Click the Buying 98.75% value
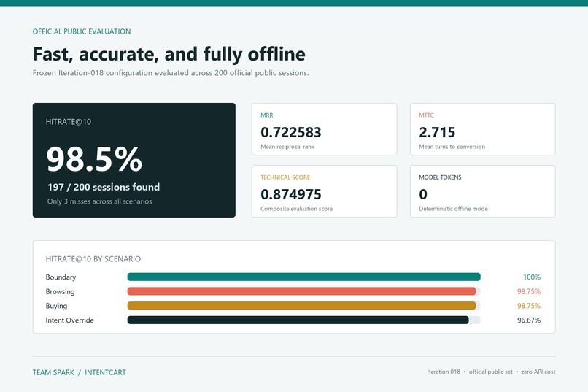 (529, 306)
